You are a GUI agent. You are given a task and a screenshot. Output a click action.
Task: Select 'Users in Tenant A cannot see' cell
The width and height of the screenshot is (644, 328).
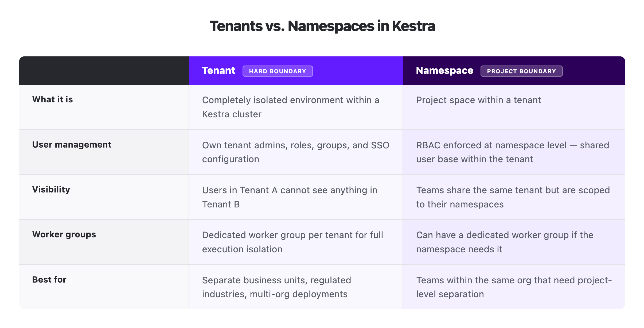[296, 197]
